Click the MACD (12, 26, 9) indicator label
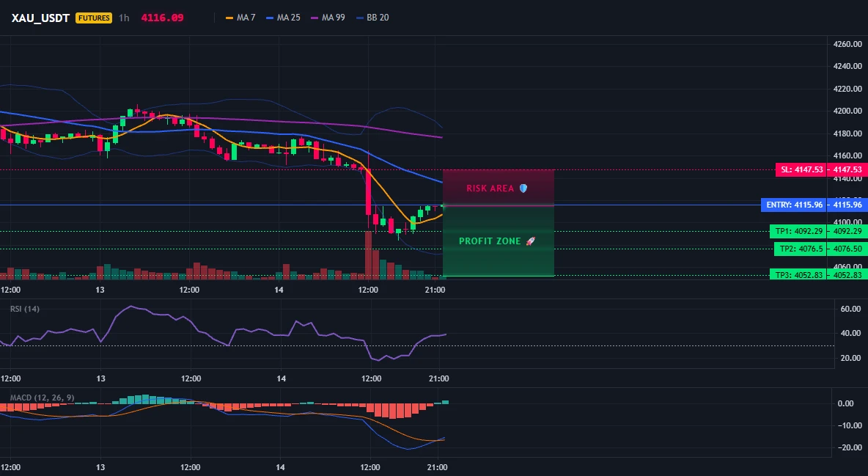The image size is (868, 476). pyautogui.click(x=42, y=398)
